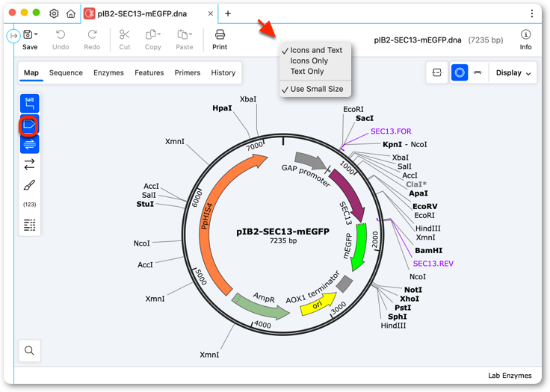This screenshot has width=550, height=392.
Task: Switch to the Map tab
Action: coord(31,72)
